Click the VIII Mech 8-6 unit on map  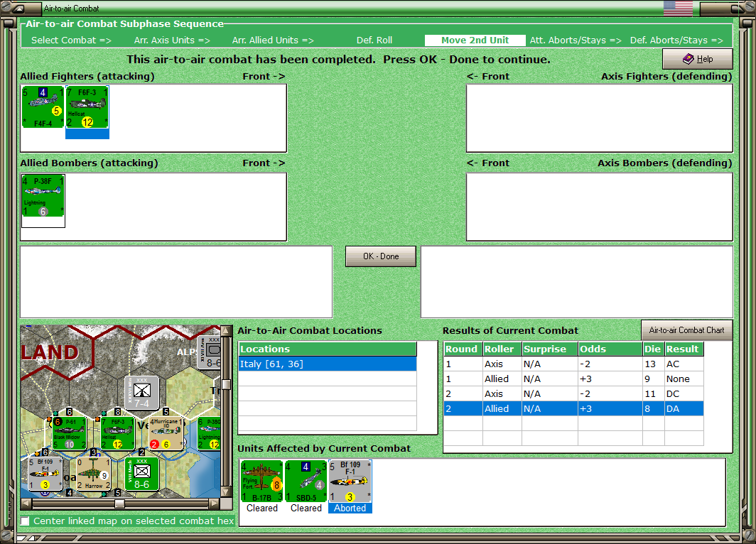(x=142, y=474)
